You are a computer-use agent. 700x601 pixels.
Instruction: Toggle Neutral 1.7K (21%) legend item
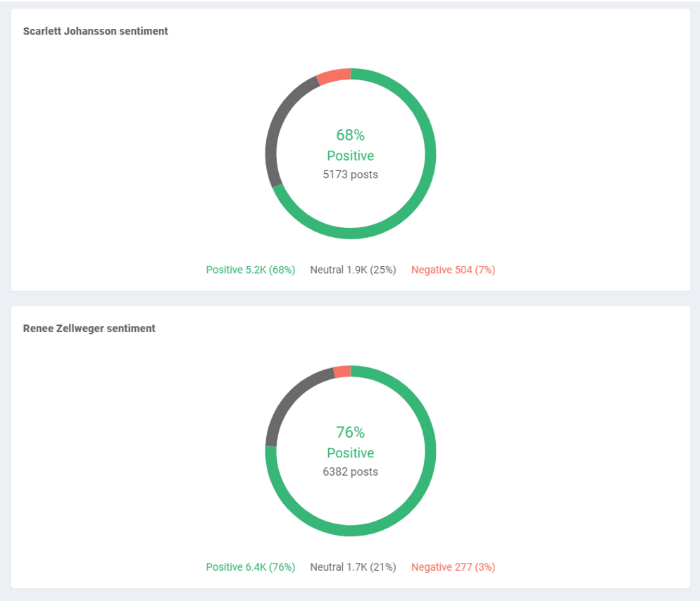click(x=353, y=567)
